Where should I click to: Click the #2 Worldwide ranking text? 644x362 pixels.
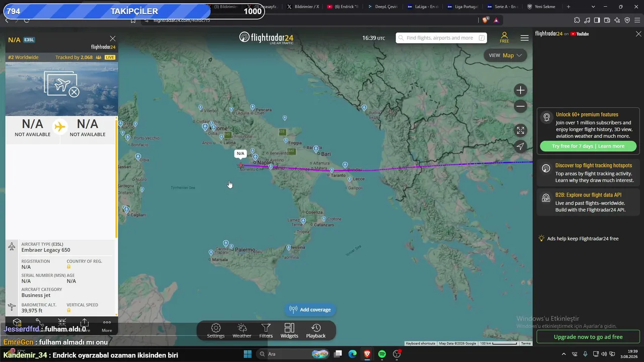pyautogui.click(x=23, y=57)
